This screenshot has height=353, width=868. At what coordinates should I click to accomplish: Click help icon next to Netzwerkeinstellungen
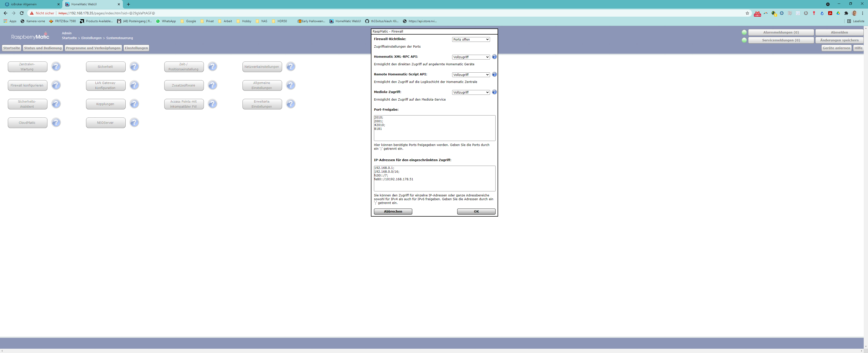click(x=291, y=67)
